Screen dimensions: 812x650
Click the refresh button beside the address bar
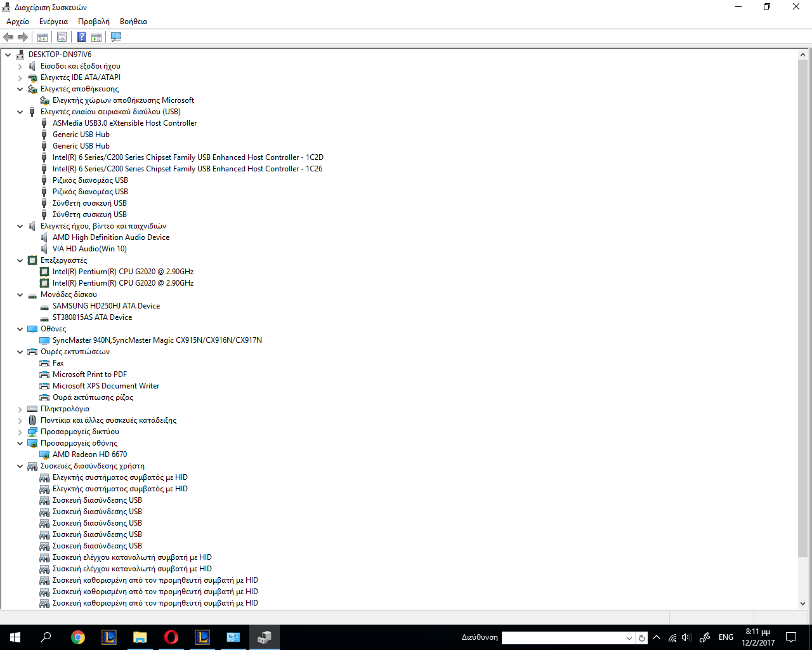coord(642,638)
